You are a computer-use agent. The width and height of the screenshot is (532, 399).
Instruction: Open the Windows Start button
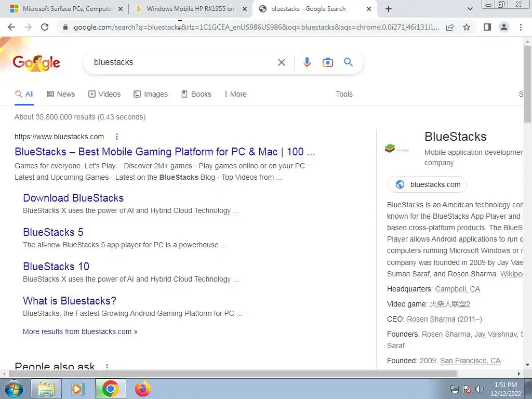(x=14, y=389)
